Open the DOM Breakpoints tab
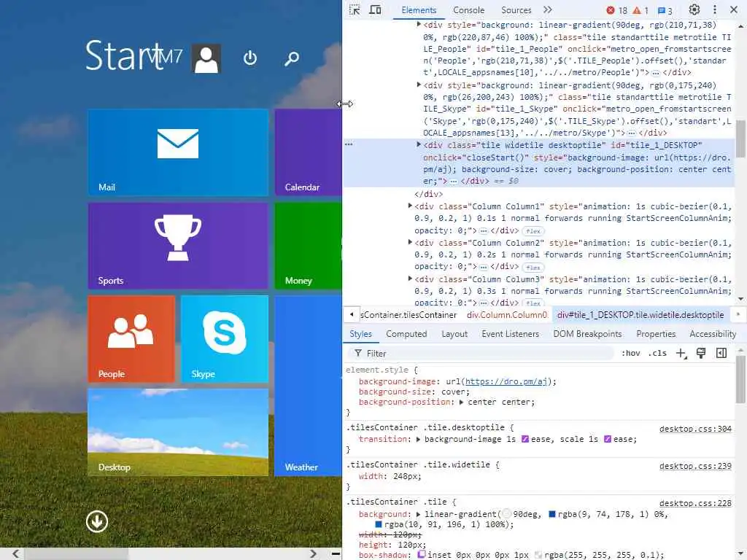Viewport: 747px width, 560px height. (x=587, y=334)
